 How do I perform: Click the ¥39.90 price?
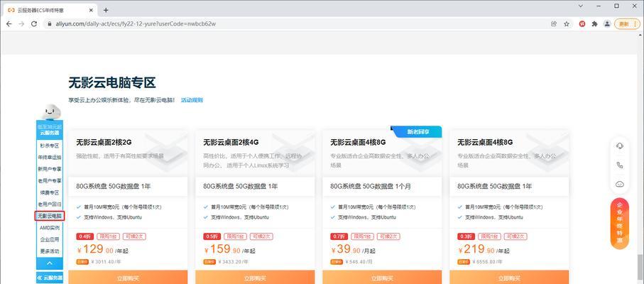pyautogui.click(x=346, y=249)
